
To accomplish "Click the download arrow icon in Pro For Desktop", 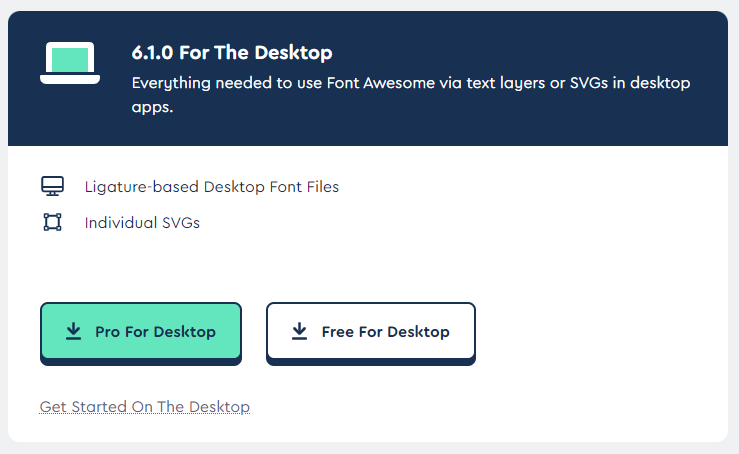I will 73,331.
